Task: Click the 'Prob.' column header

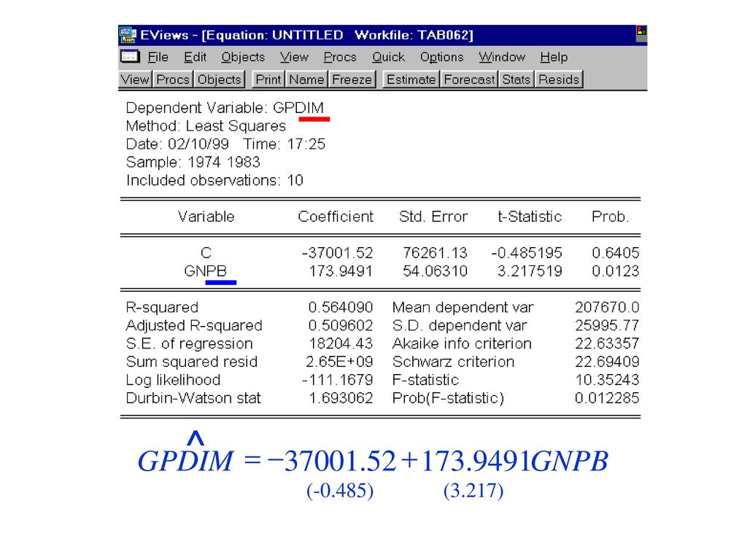Action: coord(611,217)
